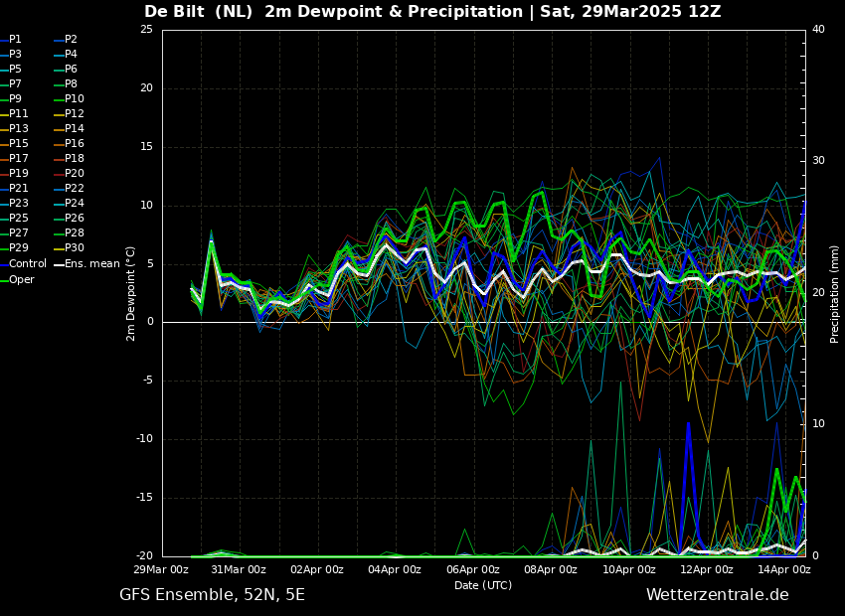
Task: Click the 14Apr 00z date tick label
Action: click(783, 569)
